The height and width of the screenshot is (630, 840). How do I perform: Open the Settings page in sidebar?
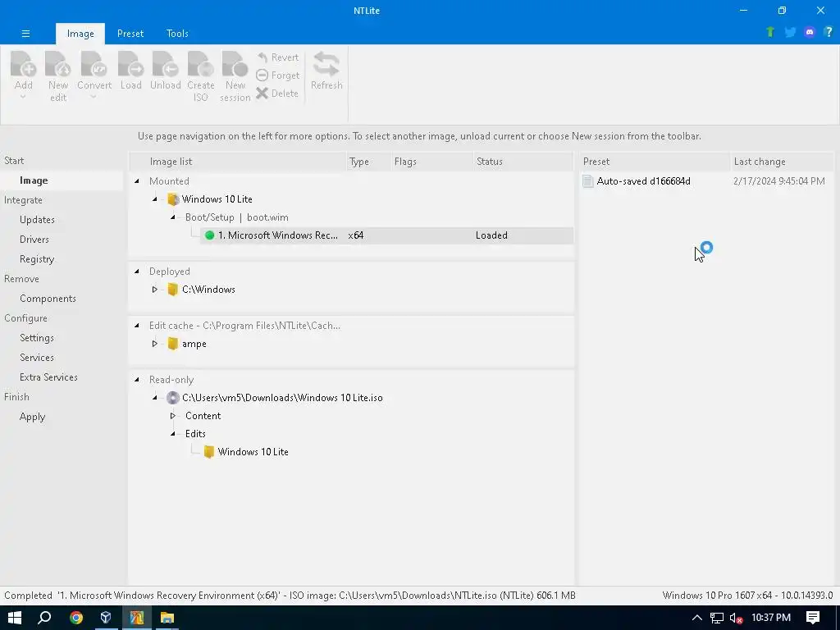[36, 338]
